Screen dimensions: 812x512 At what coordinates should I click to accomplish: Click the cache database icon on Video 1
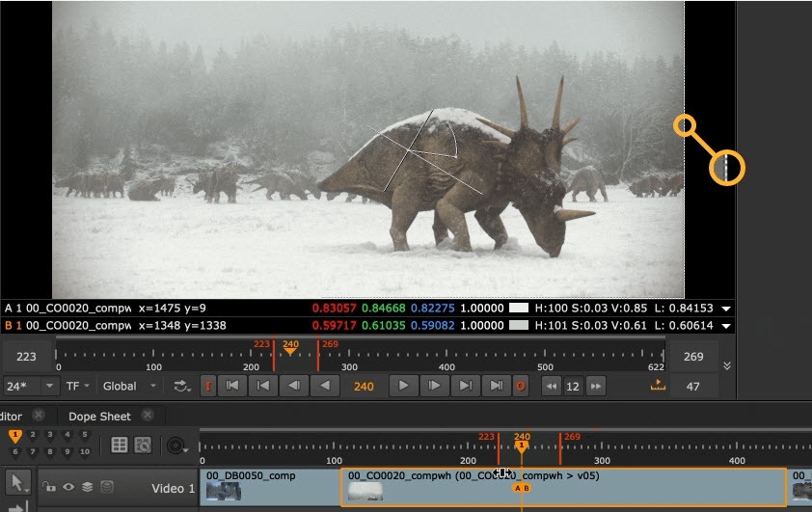[107, 487]
